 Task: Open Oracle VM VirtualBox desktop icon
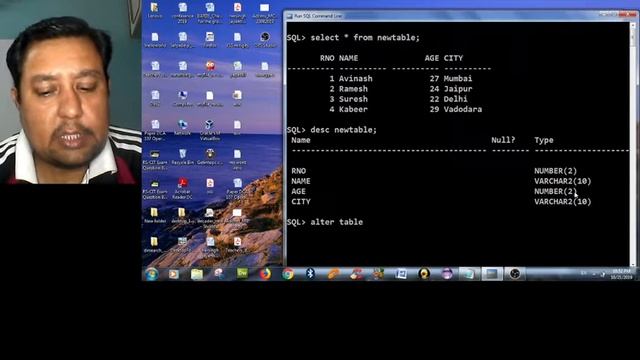[x=209, y=129]
